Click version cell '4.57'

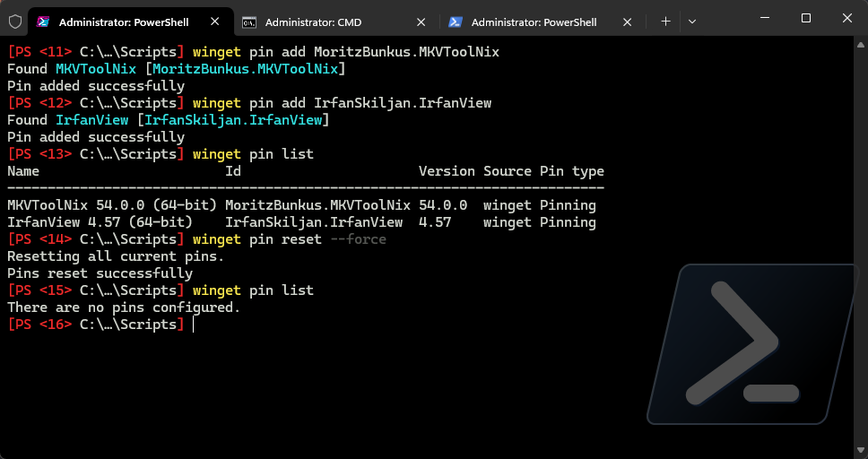435,222
